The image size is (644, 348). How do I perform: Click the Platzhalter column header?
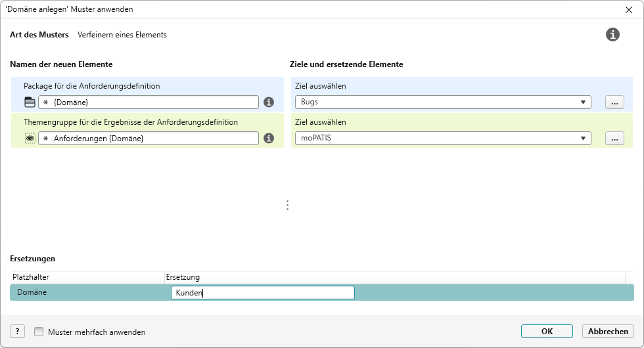click(85, 277)
